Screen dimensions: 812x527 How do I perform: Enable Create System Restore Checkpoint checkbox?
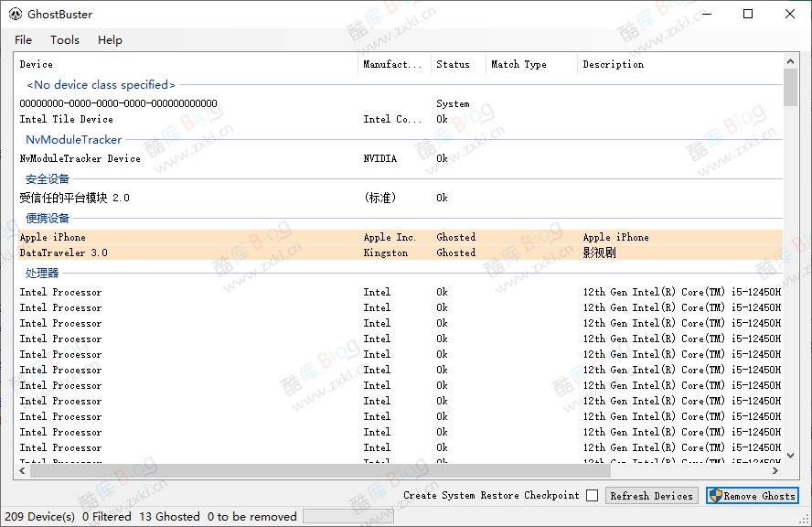pos(593,496)
